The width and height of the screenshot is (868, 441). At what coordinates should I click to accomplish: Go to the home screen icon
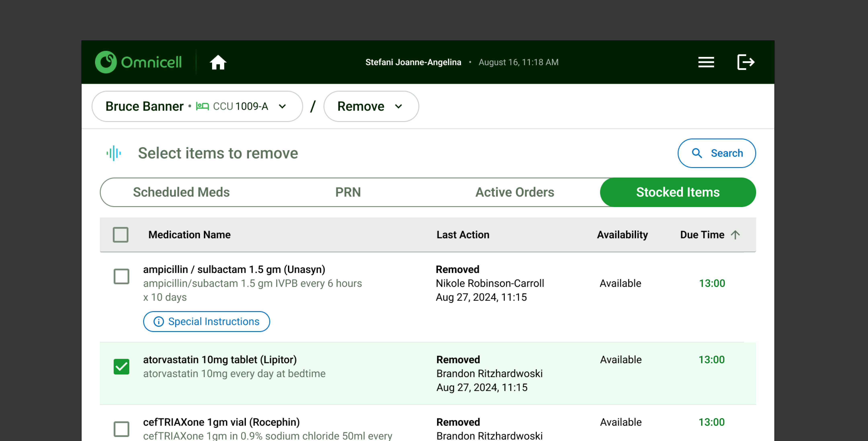tap(218, 62)
